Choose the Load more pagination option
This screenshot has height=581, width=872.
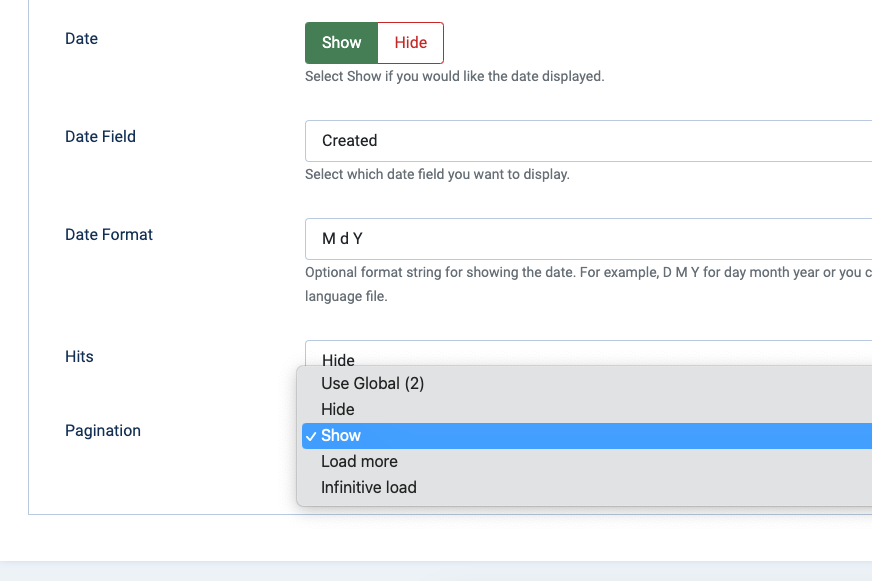[x=359, y=461]
